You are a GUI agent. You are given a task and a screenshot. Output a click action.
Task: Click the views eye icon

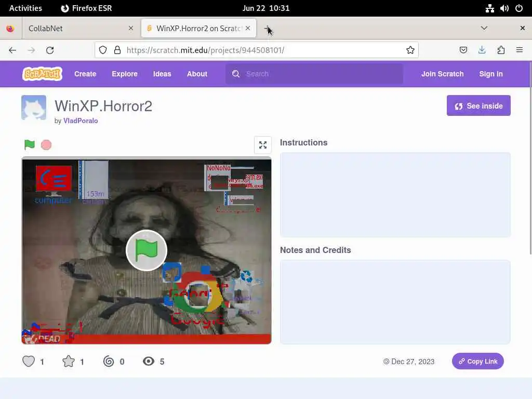point(149,361)
